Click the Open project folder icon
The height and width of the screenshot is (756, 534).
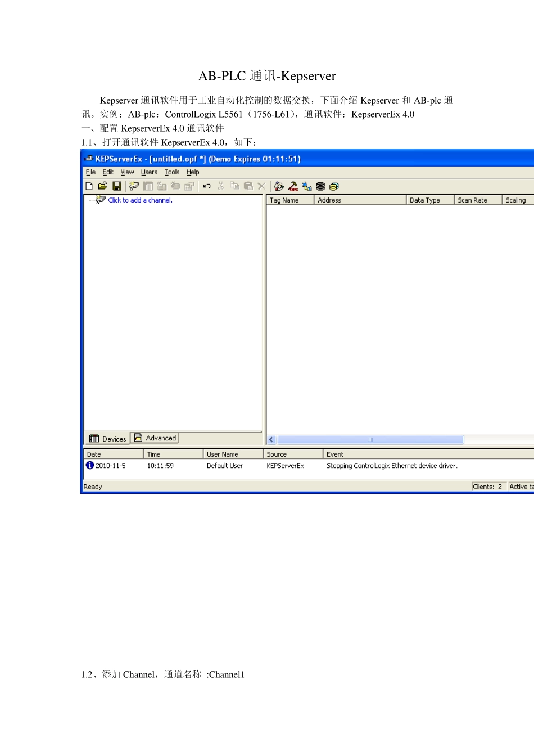click(102, 186)
